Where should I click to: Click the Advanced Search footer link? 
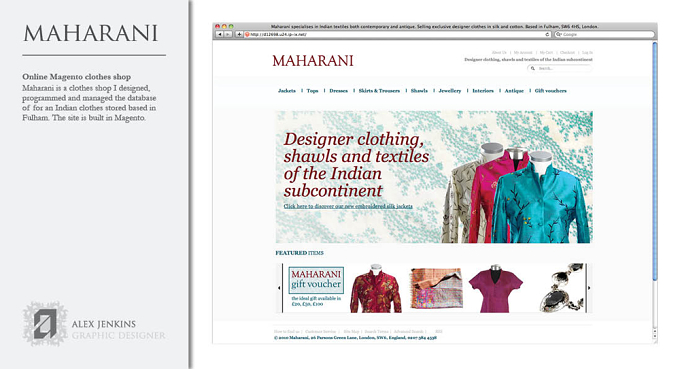(x=408, y=332)
